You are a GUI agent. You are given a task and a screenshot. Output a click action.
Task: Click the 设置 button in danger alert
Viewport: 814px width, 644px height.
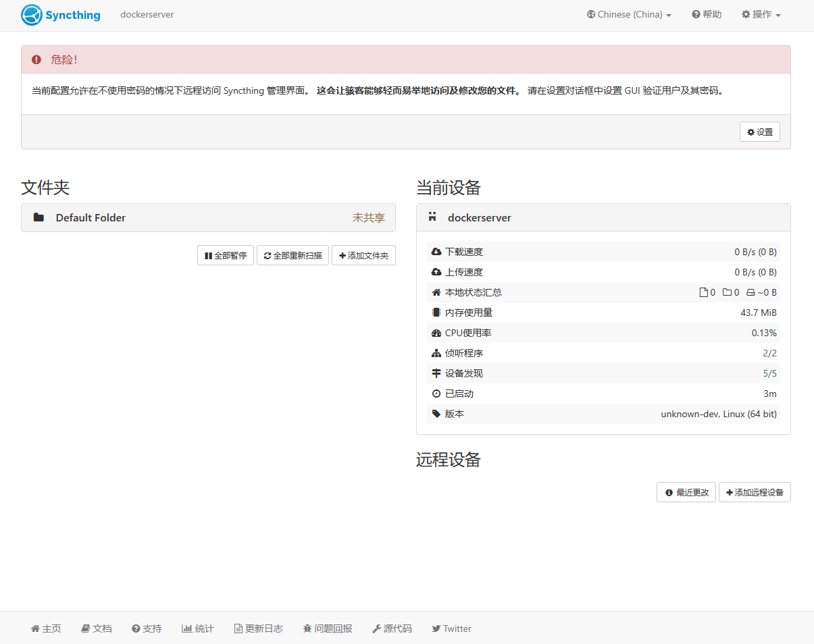[x=759, y=132]
